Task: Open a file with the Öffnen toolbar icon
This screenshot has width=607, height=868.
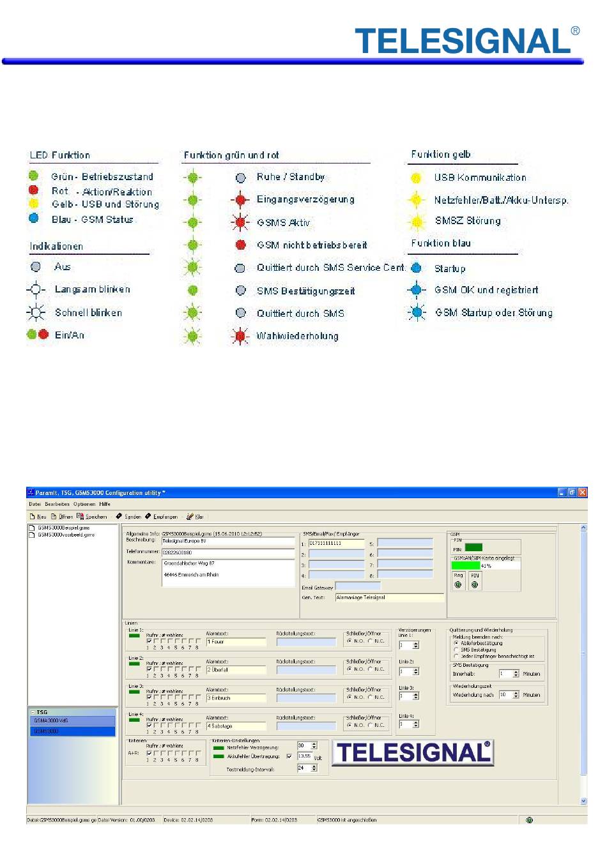Action: [54, 516]
